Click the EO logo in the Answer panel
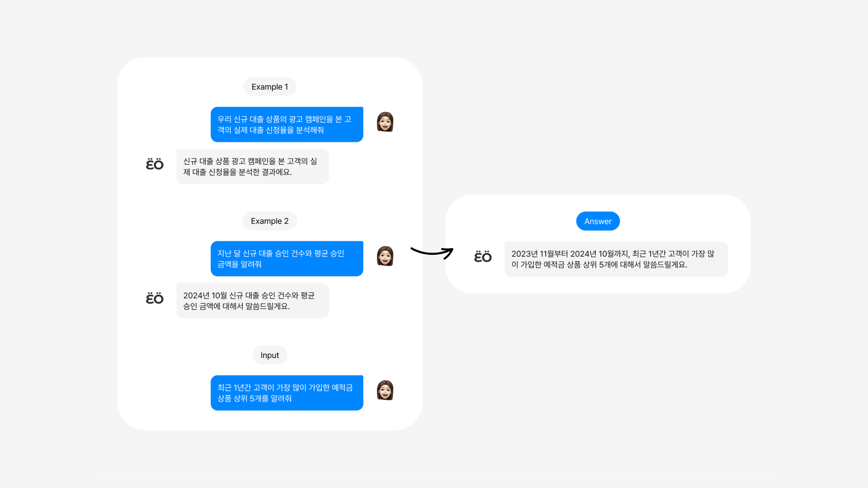The image size is (868, 488). pyautogui.click(x=483, y=257)
